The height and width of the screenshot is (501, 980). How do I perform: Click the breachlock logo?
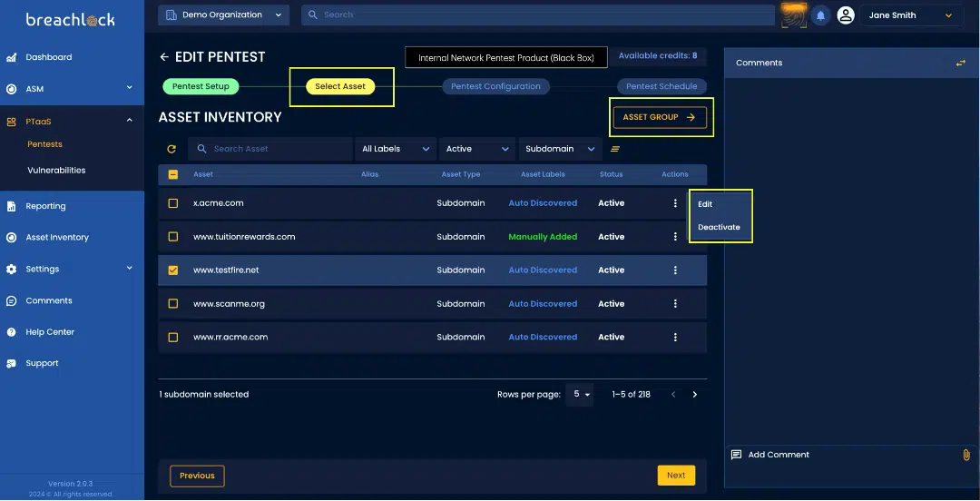[x=71, y=20]
